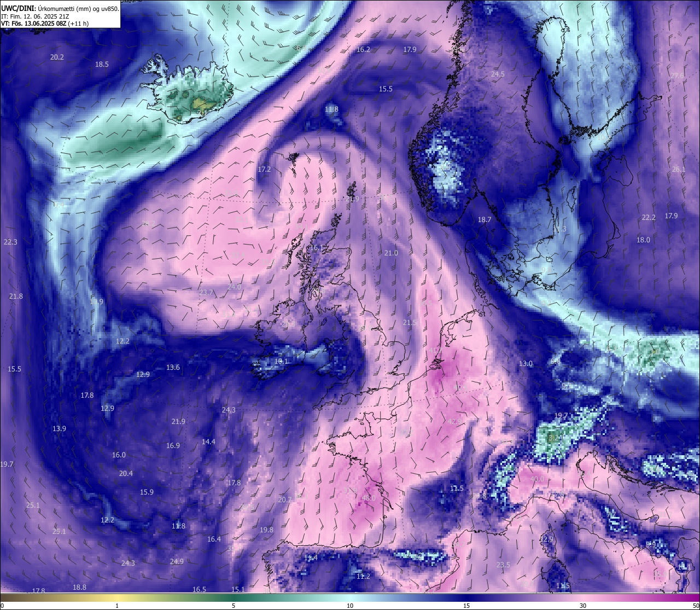
Task: Click the map value 20.2
Action: 57,57
